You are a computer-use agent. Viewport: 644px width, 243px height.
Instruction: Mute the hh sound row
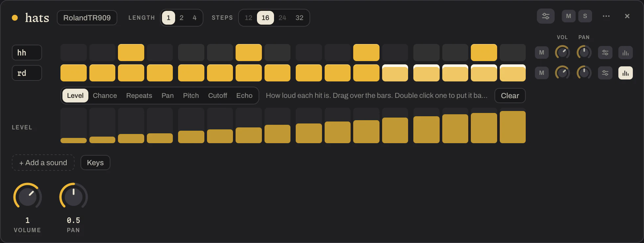click(542, 53)
